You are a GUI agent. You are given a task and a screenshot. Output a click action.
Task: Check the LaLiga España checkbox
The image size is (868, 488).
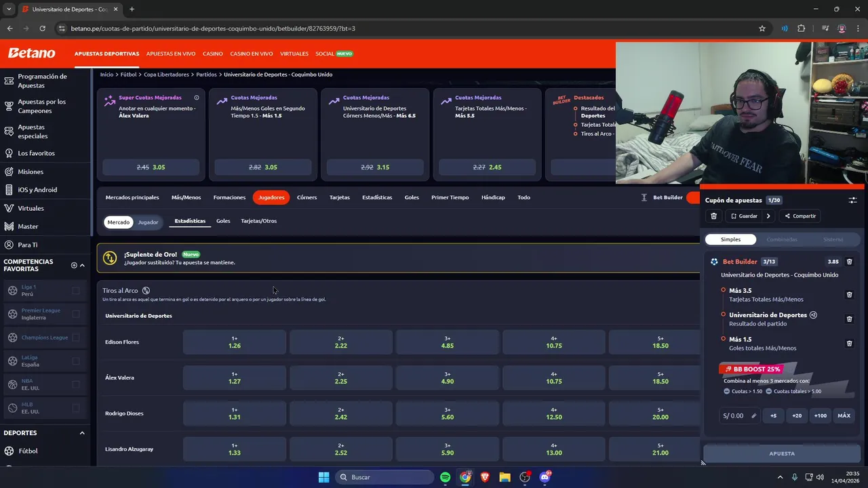click(76, 361)
